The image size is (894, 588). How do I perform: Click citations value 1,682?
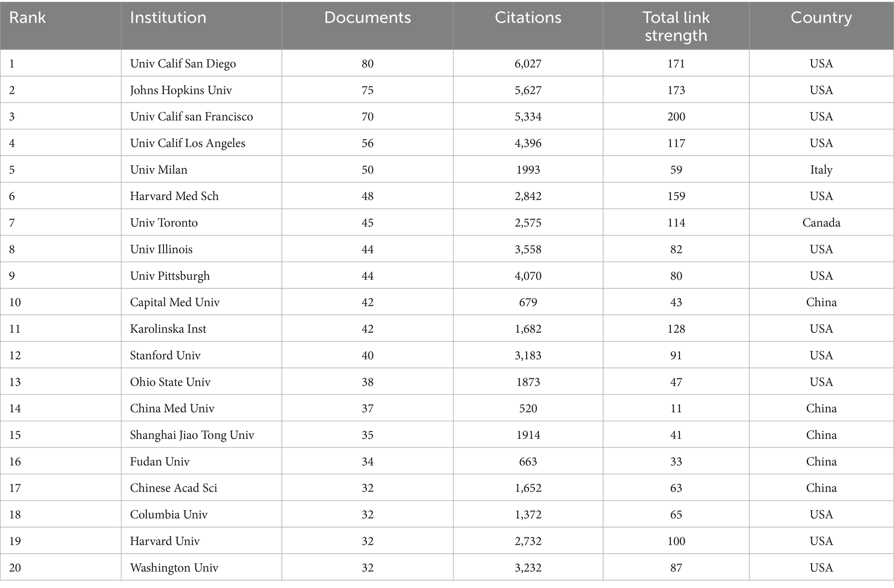click(528, 329)
